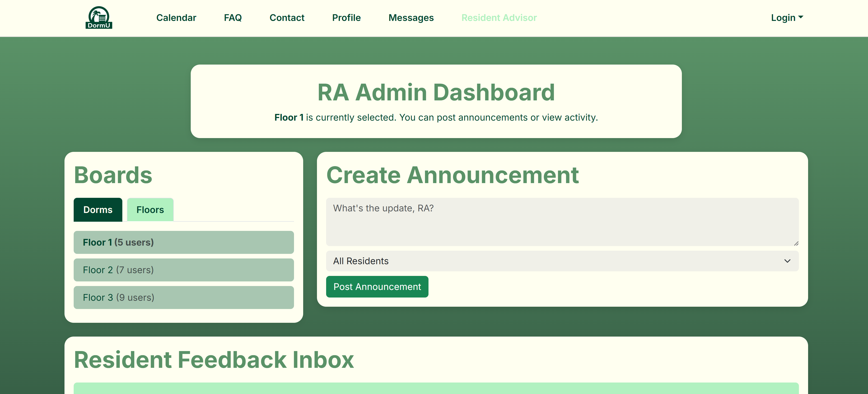Open the Calendar page
Image resolution: width=868 pixels, height=394 pixels.
click(176, 17)
